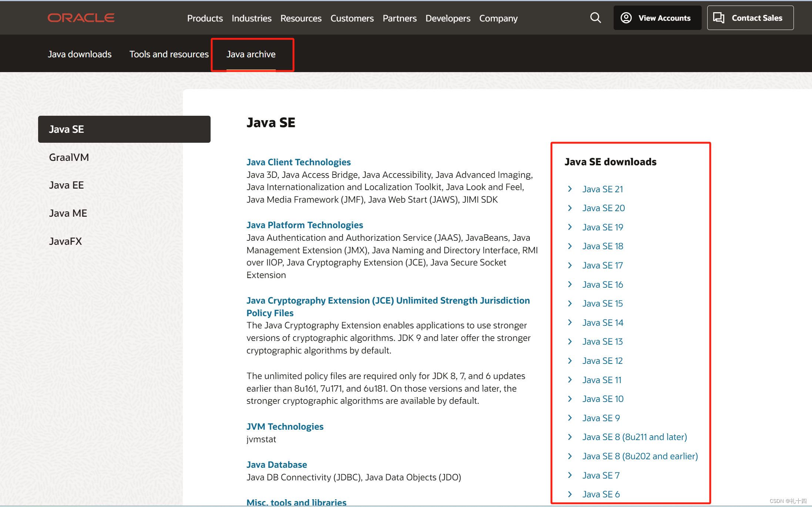Click the chevron beside Java SE 12
Screen dimensions: 812x507
[x=570, y=361]
